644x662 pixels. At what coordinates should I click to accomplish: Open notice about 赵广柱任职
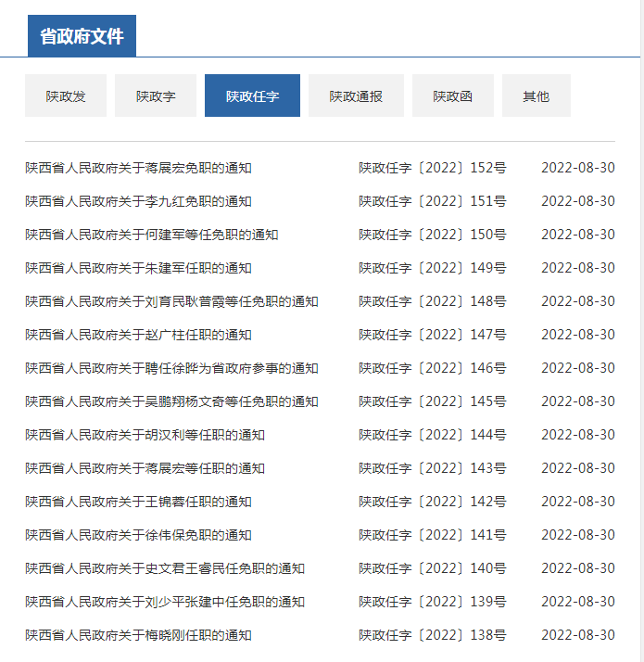click(x=138, y=336)
